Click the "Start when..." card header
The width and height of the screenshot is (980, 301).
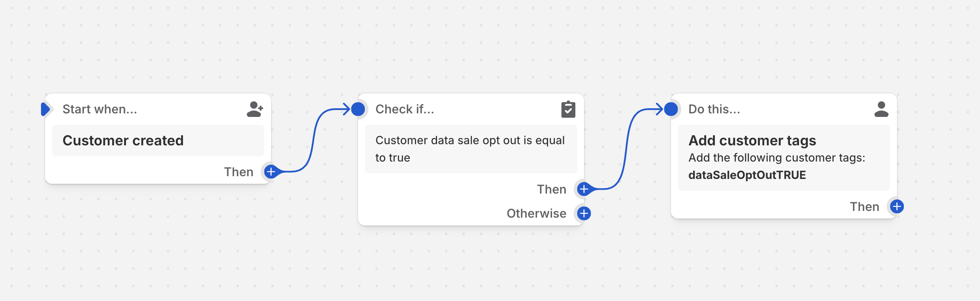click(x=100, y=109)
